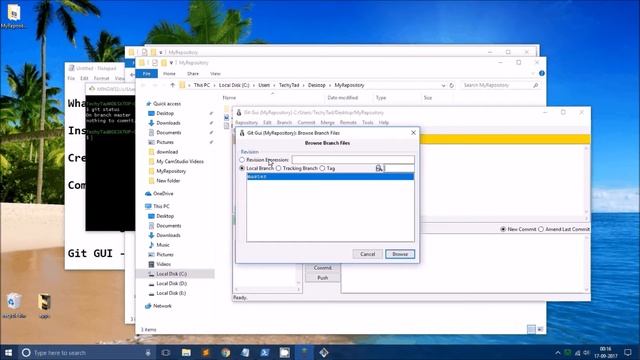Click the branch filter search icon
640x360 pixels.
379,168
